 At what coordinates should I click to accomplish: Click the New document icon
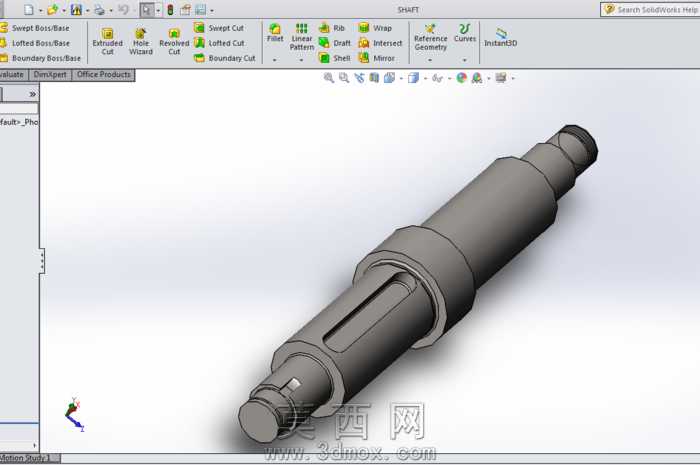point(29,9)
